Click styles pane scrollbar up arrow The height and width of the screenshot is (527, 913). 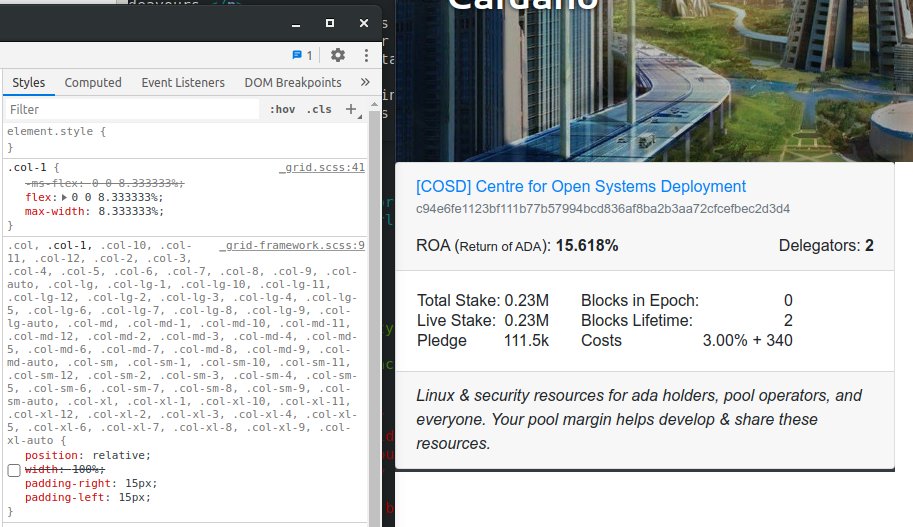pos(374,105)
